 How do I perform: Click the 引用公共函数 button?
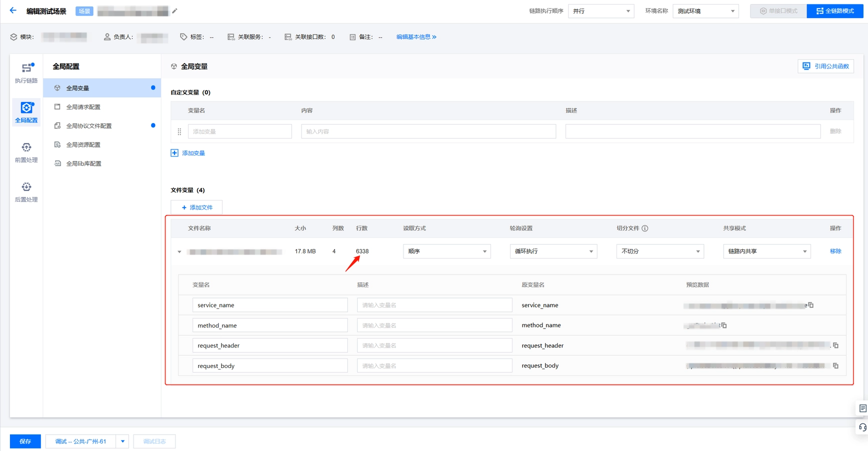(x=825, y=66)
